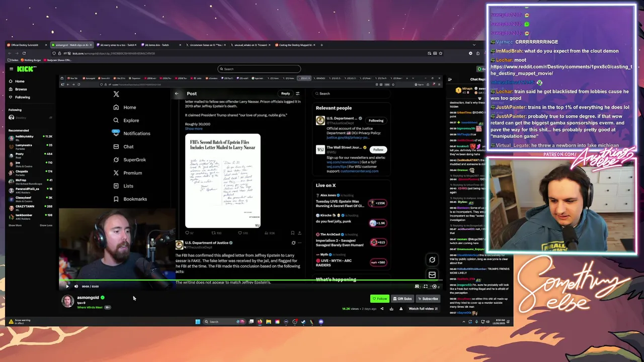Click Watch full video link
The height and width of the screenshot is (362, 644).
point(423,309)
